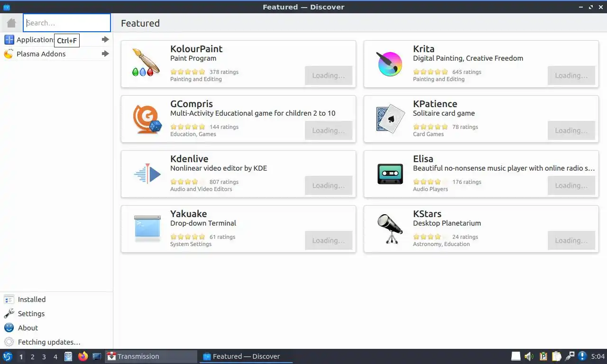Open the blue notification tray icon
The image size is (607, 364).
point(583,356)
